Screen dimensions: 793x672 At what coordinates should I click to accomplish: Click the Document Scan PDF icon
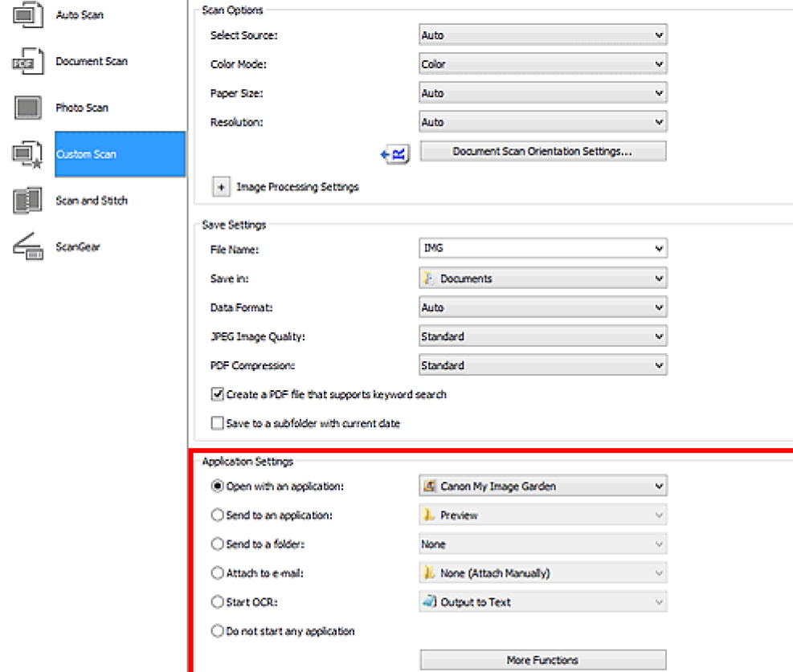tap(27, 62)
